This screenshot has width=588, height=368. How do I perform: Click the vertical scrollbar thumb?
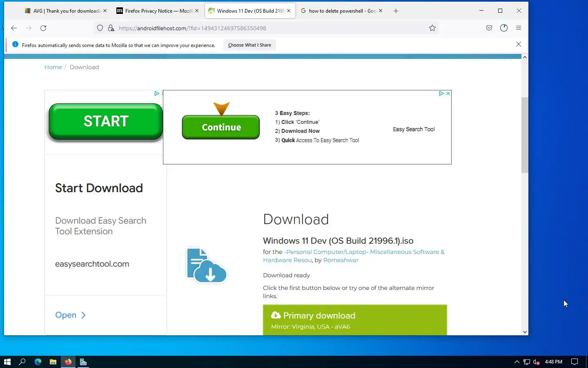point(525,135)
